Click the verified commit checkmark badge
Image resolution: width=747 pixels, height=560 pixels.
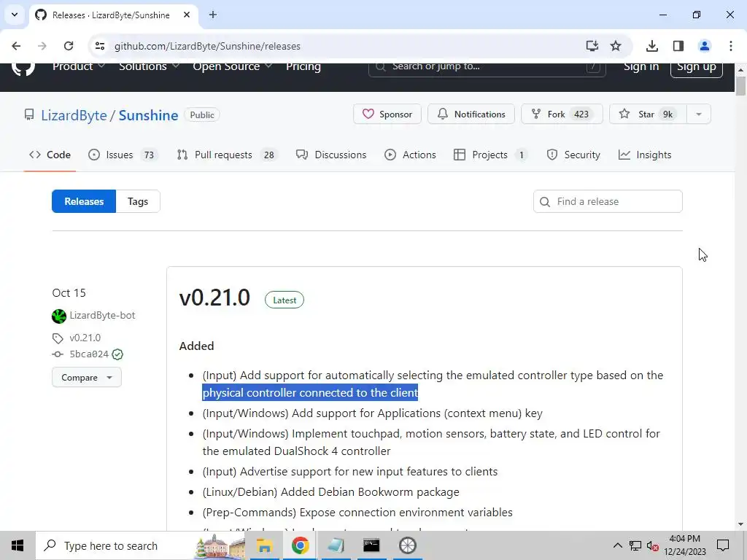point(117,354)
